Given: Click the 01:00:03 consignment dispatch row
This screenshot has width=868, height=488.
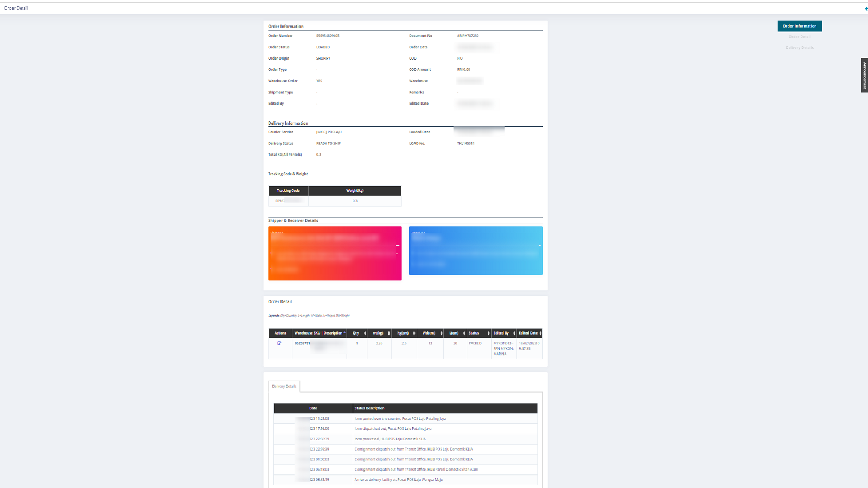Looking at the screenshot, I should [x=405, y=459].
